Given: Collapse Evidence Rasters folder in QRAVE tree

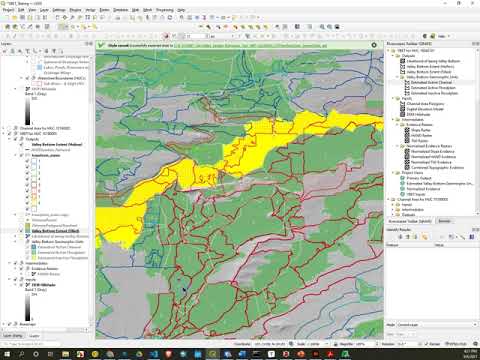Looking at the screenshot, I should (398, 125).
